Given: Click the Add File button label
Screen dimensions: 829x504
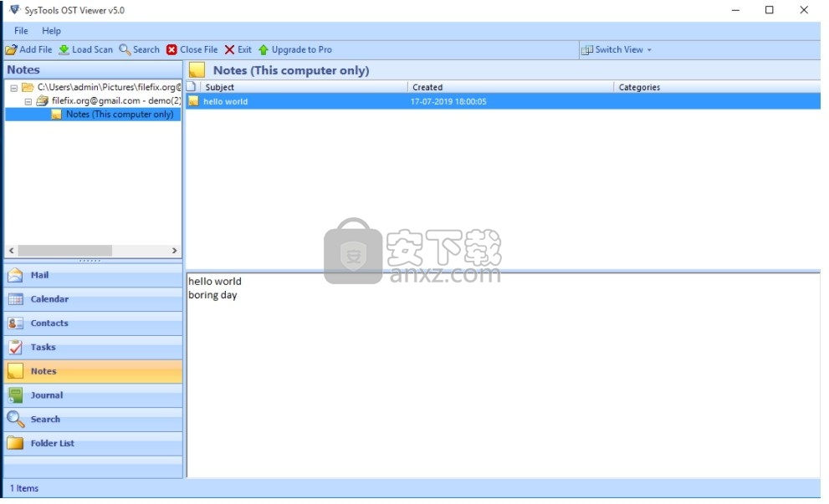Looking at the screenshot, I should (36, 49).
